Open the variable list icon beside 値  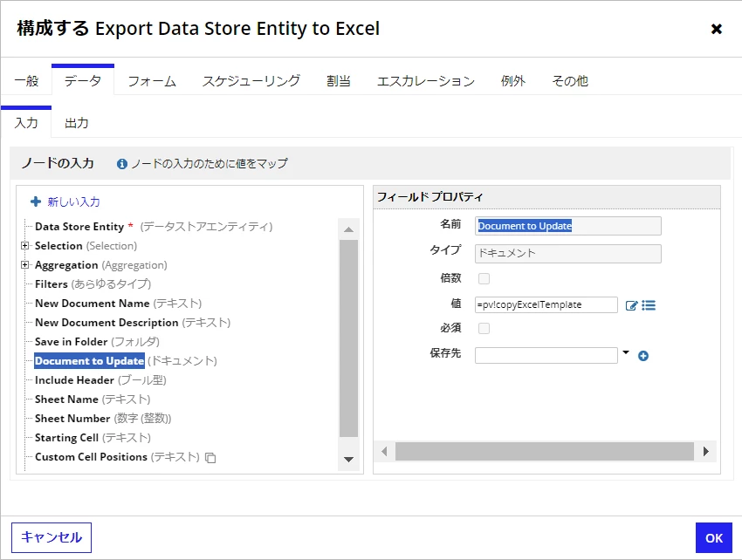(x=649, y=305)
